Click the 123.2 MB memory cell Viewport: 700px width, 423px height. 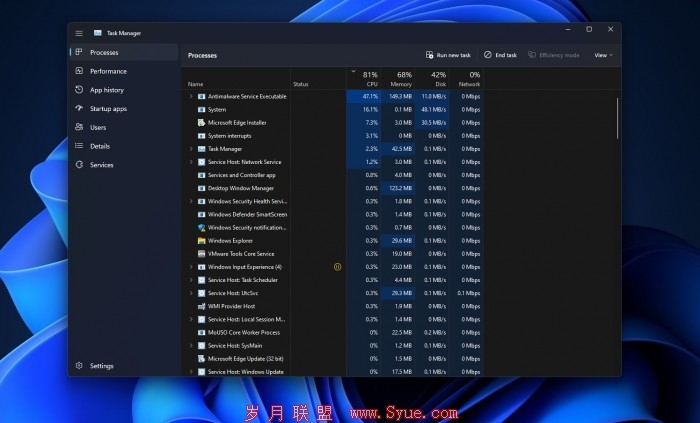(x=398, y=188)
